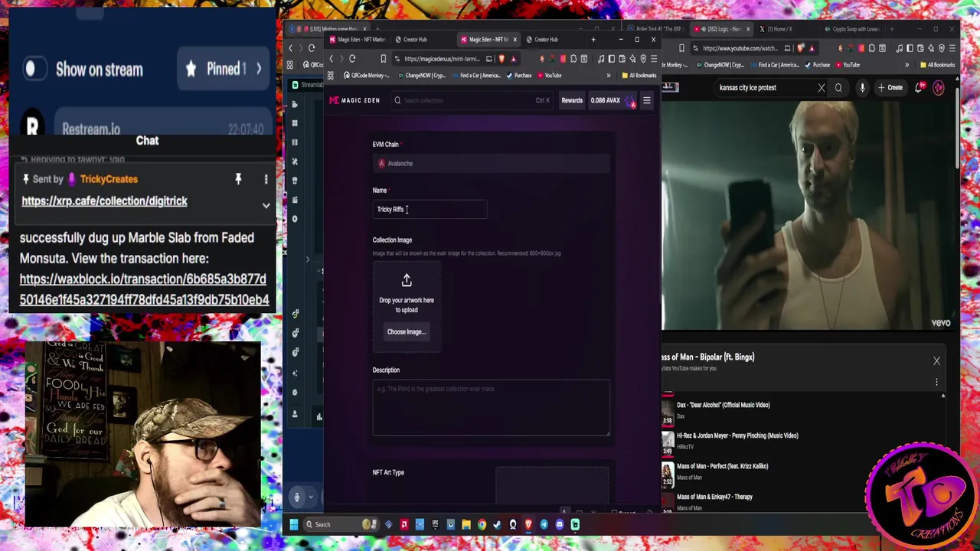980x551 pixels.
Task: Close the (262) Logic YouTube tab
Action: click(x=749, y=29)
